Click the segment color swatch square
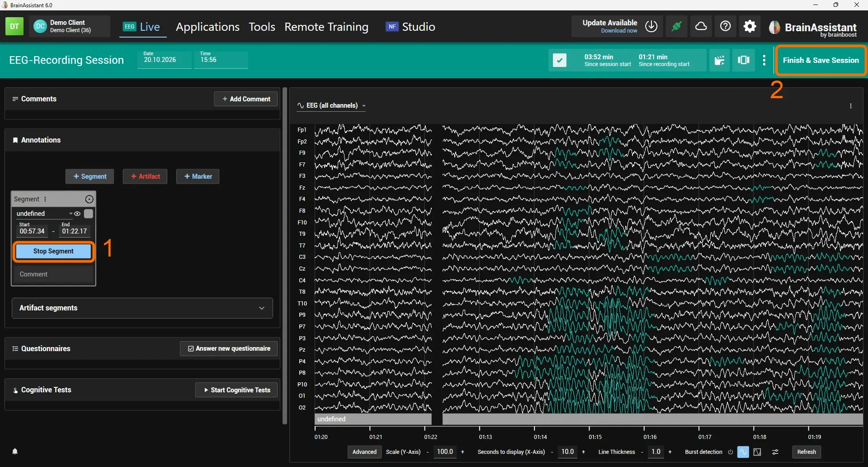Screen dimensions: 868x467 tap(89, 214)
